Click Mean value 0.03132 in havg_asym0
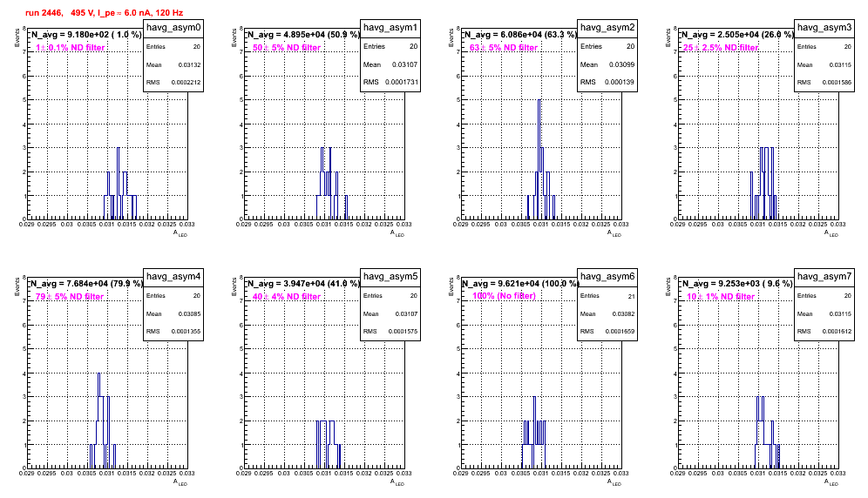This screenshot has width=868, height=498. [x=189, y=64]
